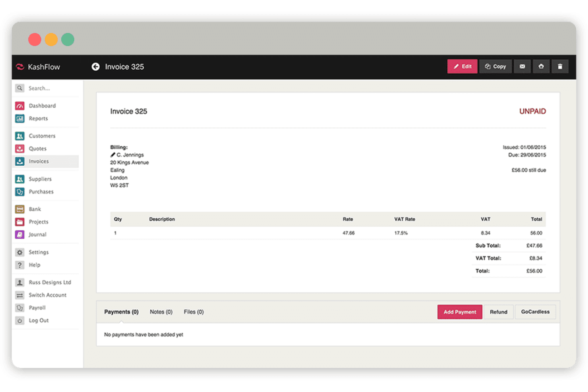Click the '£56.00 still due' text
588x392 pixels.
(x=529, y=170)
